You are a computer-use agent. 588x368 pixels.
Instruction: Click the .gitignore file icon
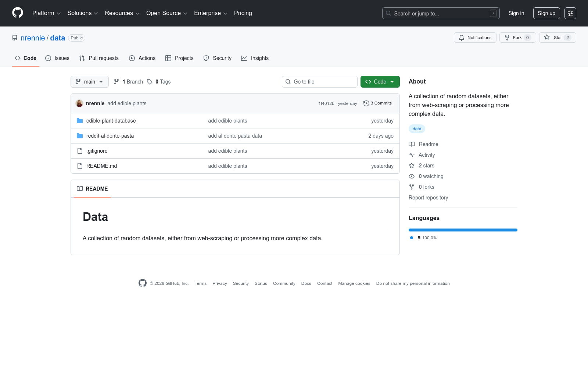click(80, 151)
